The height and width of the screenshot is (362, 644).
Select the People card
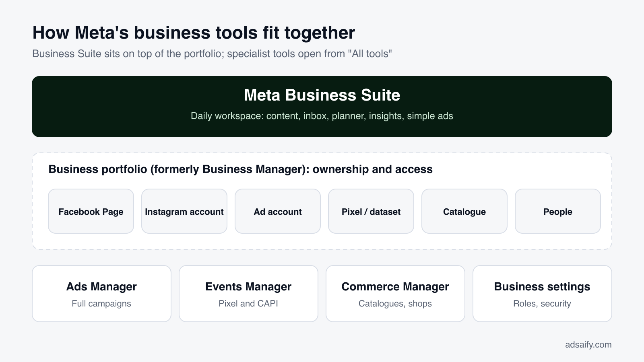[x=558, y=211]
